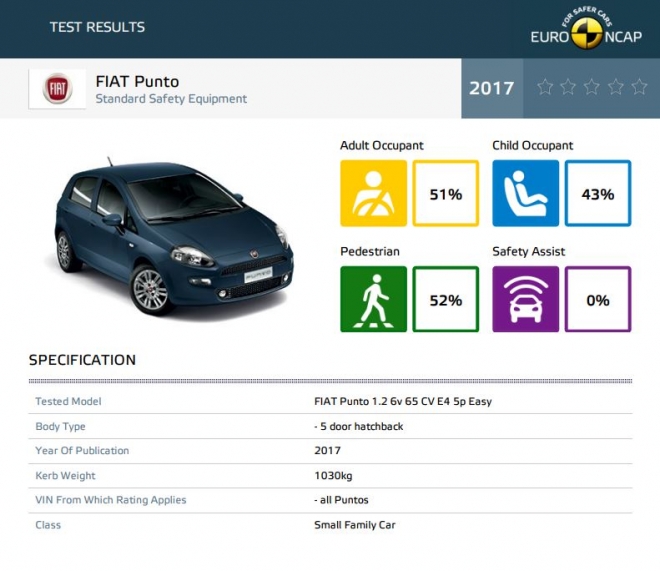Click the Pedestrian label
This screenshot has width=660, height=571.
click(370, 252)
